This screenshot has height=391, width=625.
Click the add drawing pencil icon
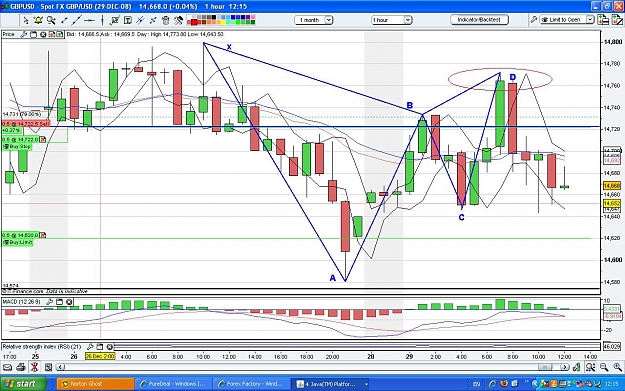[617, 20]
